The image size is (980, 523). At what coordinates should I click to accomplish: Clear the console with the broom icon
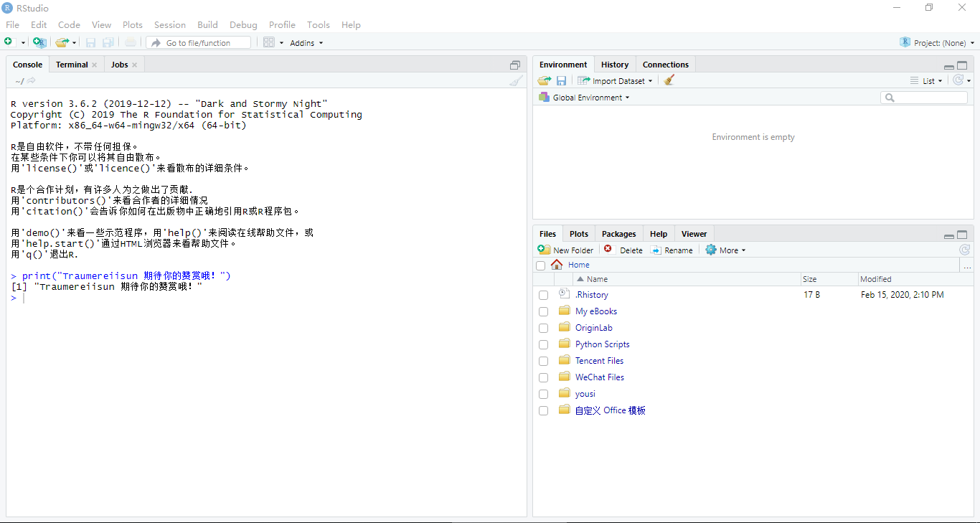click(x=516, y=80)
